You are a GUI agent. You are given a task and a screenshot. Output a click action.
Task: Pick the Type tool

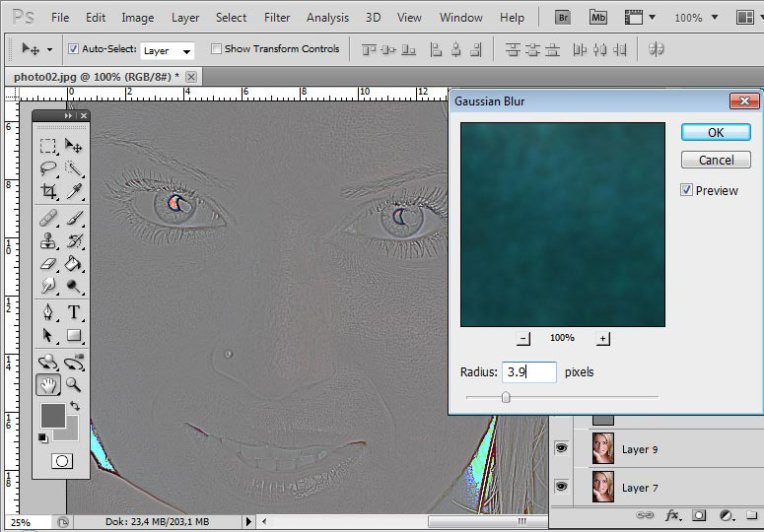click(74, 312)
